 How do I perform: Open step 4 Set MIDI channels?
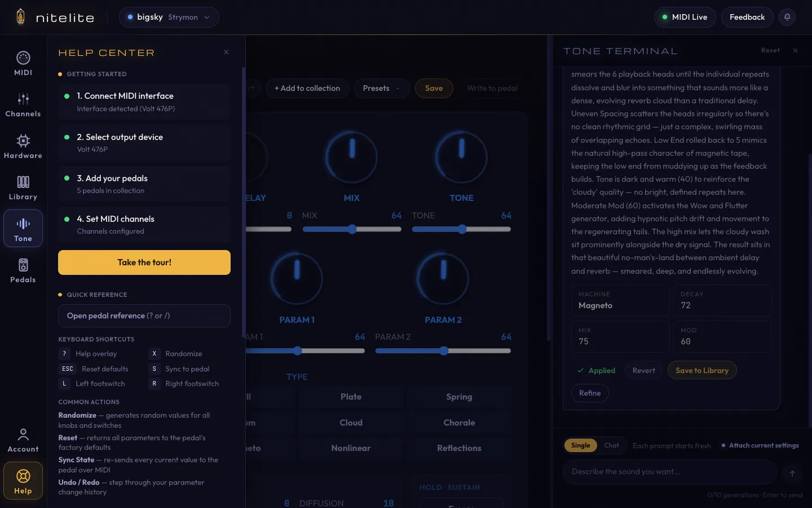144,225
